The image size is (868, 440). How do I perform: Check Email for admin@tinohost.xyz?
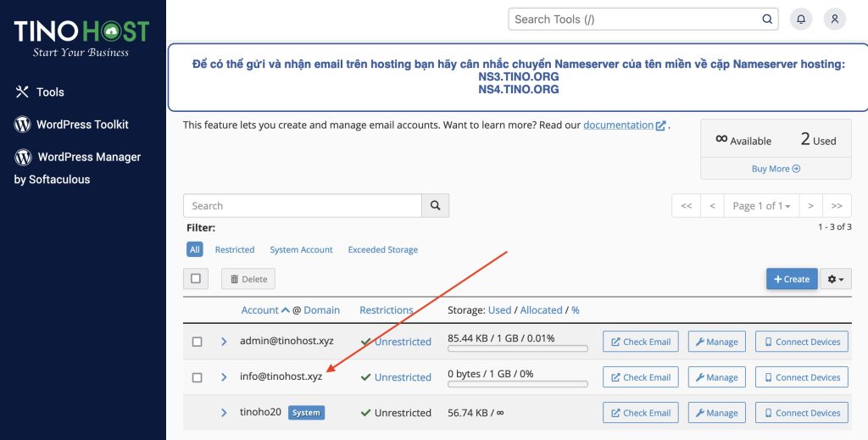(641, 342)
